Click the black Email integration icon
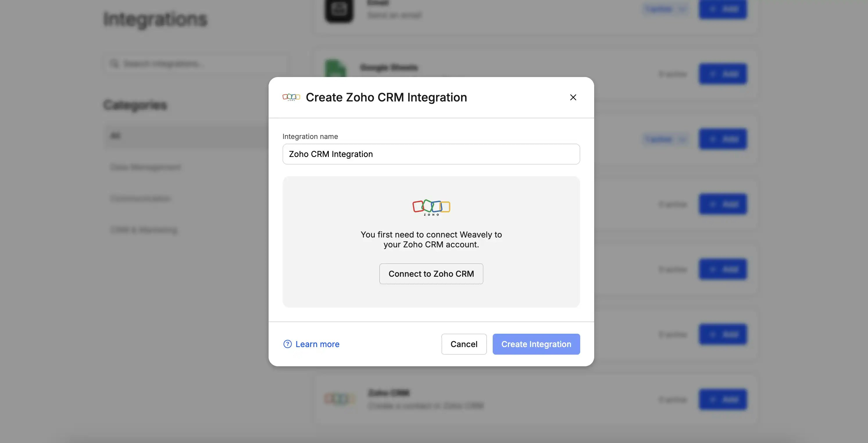This screenshot has width=868, height=443. [x=339, y=10]
